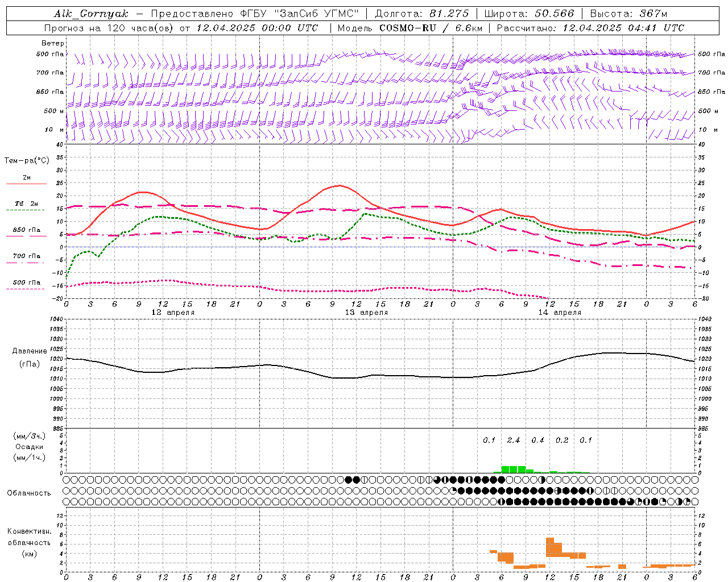The width and height of the screenshot is (728, 582).
Task: Click the 12 апреля date label
Action: [173, 313]
